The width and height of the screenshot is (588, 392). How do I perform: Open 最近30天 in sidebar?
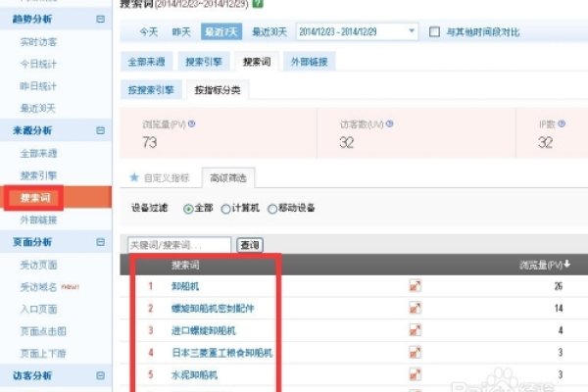[x=37, y=109]
